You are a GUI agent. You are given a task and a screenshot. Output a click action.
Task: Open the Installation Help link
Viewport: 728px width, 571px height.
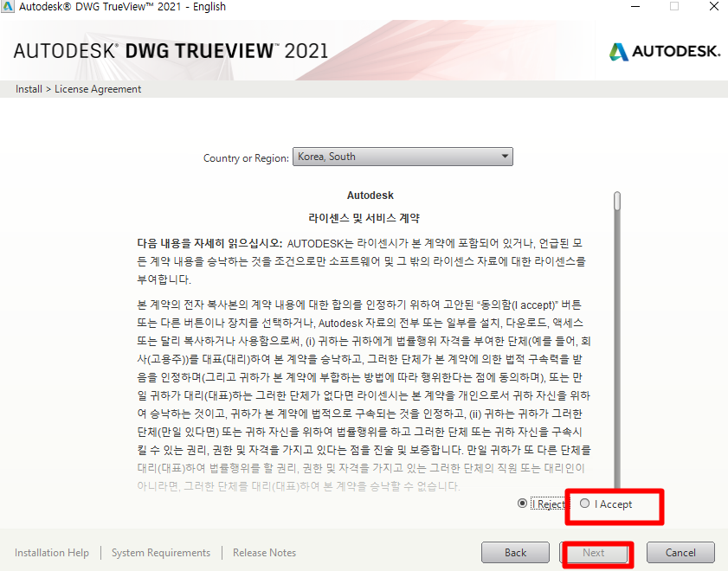click(52, 553)
